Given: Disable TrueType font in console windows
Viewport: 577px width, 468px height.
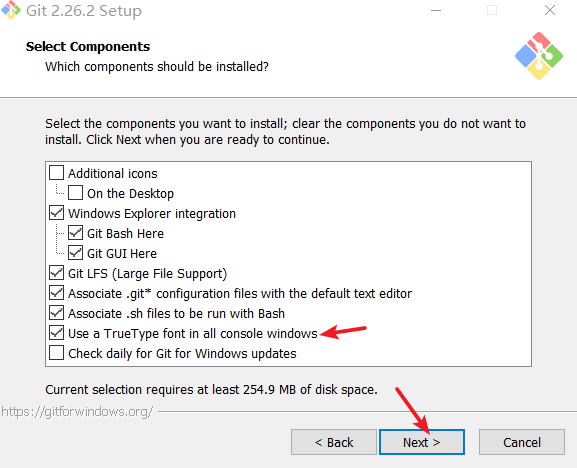Looking at the screenshot, I should tap(56, 333).
